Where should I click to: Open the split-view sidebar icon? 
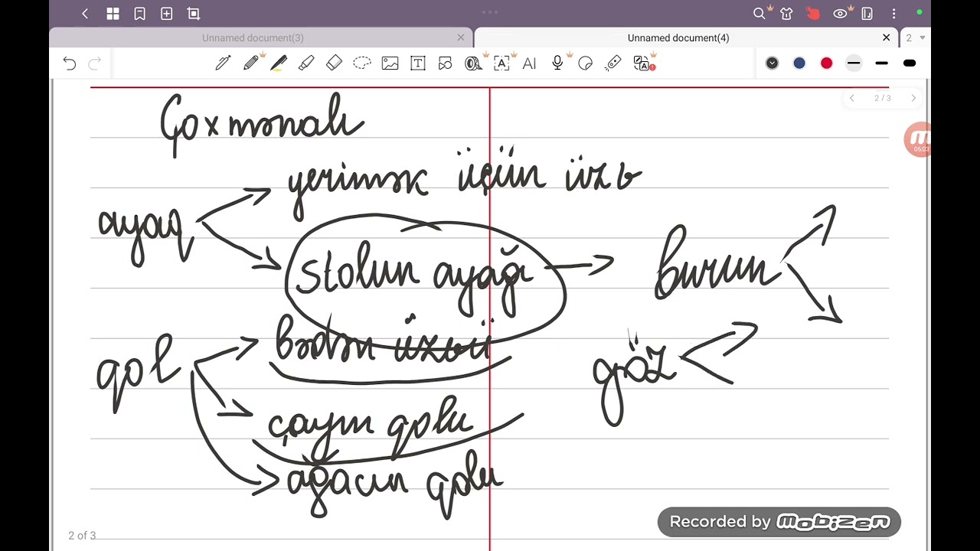[867, 14]
